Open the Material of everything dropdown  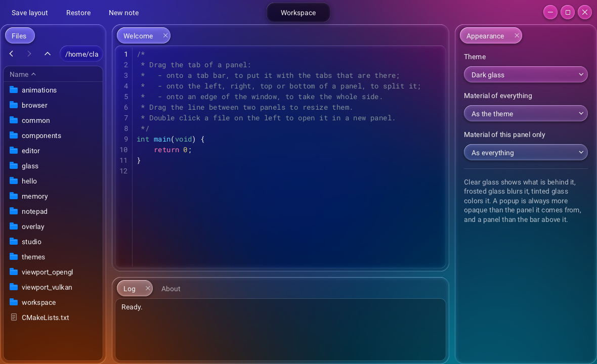(526, 113)
